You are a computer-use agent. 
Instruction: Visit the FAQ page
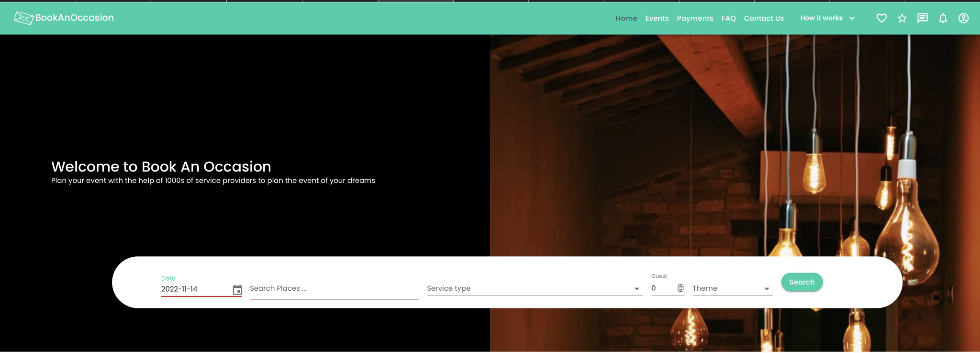coord(728,18)
